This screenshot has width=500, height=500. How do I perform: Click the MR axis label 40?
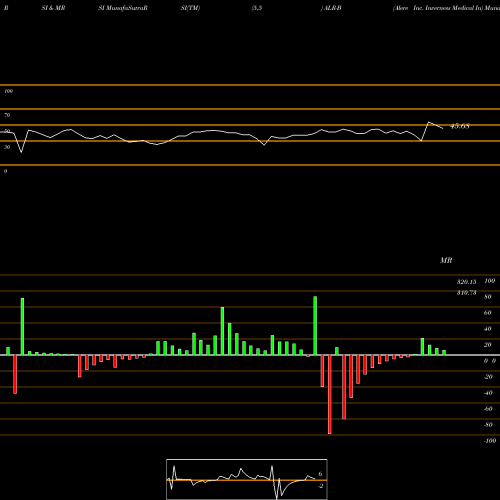coord(487,329)
